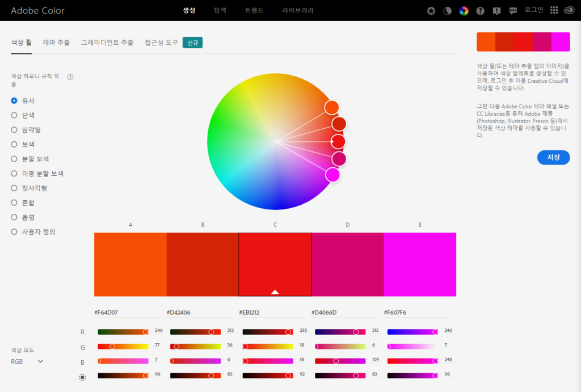
Task: Click the feedback exclamation icon
Action: [x=497, y=11]
